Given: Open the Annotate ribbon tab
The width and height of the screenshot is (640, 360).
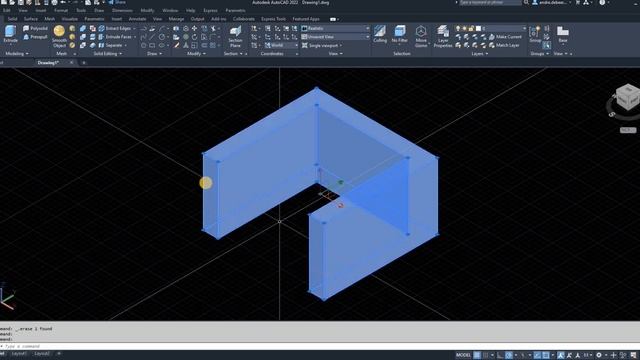Looking at the screenshot, I should click(x=137, y=19).
